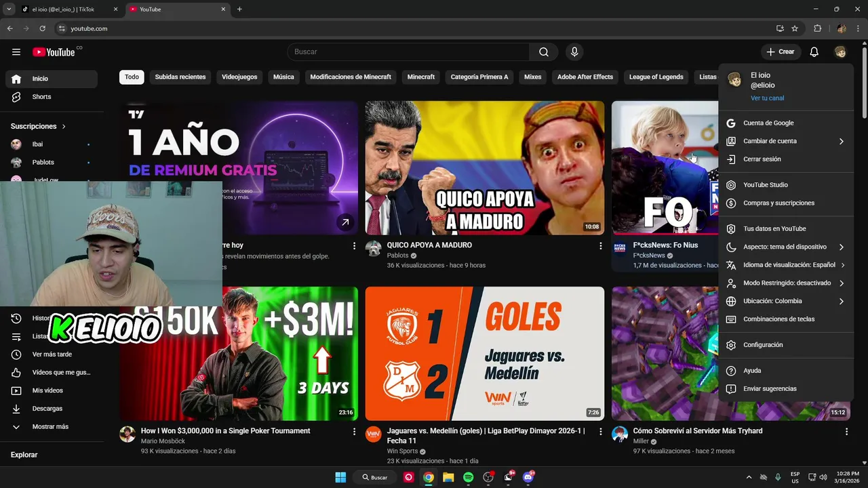The image size is (868, 488).
Task: Open new browser tab
Action: point(239,9)
